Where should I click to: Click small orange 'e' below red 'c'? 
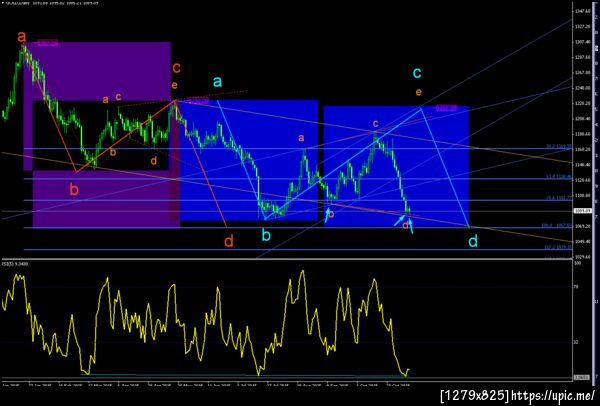[174, 85]
